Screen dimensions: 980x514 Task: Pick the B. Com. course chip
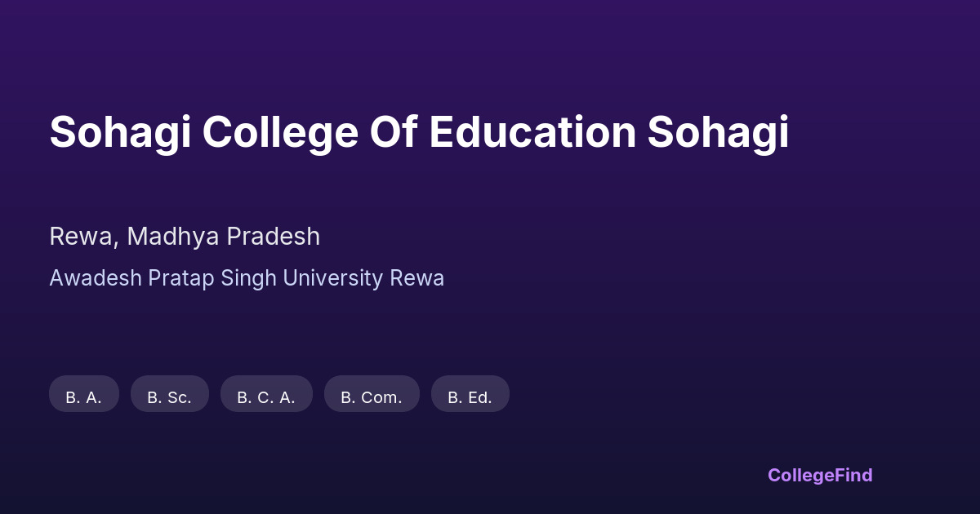point(372,394)
